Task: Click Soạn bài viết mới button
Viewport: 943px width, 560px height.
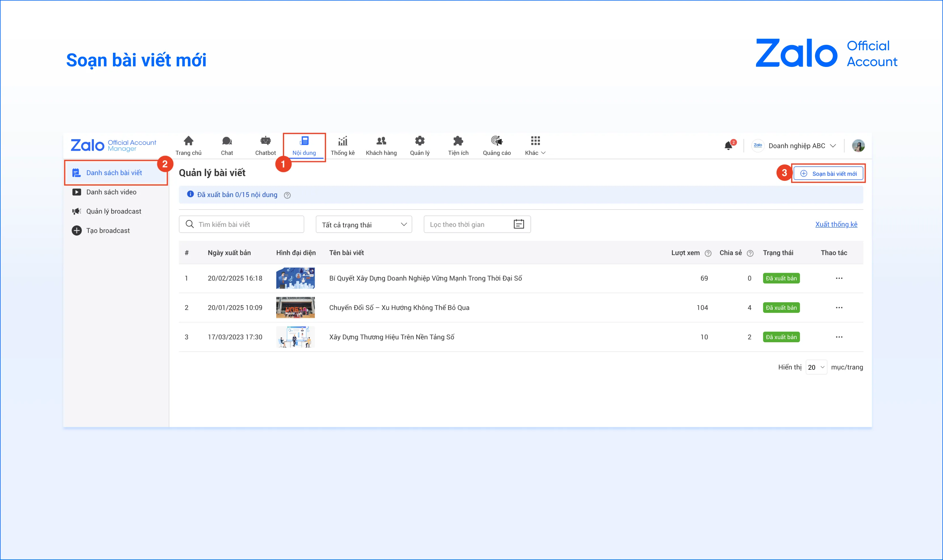Action: click(828, 174)
